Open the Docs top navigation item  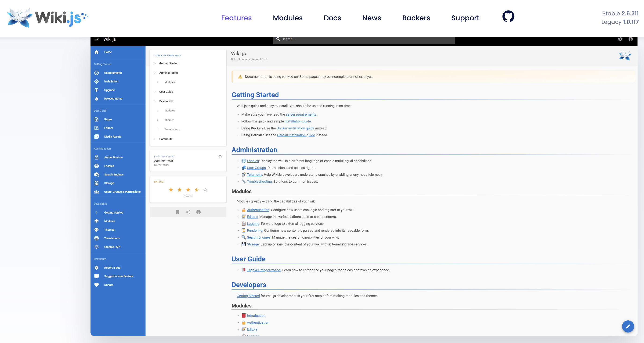coord(332,18)
